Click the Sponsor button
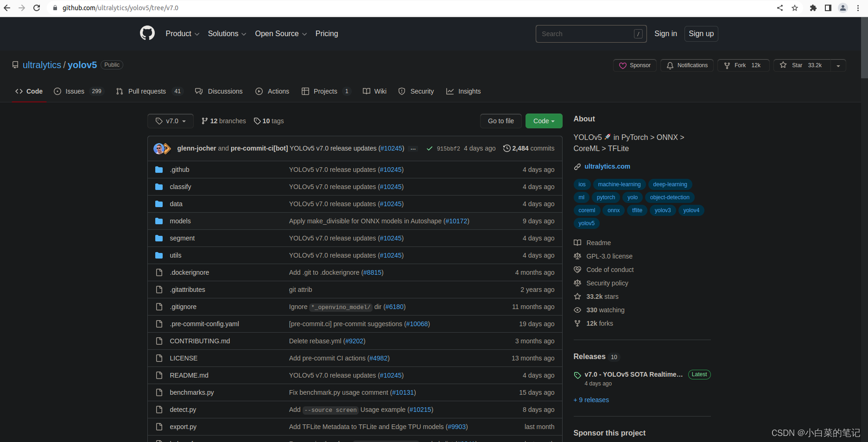The height and width of the screenshot is (442, 868). pos(635,65)
